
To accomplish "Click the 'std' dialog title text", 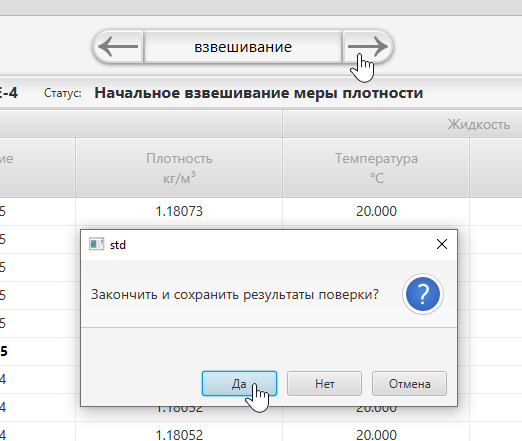I will pyautogui.click(x=118, y=245).
